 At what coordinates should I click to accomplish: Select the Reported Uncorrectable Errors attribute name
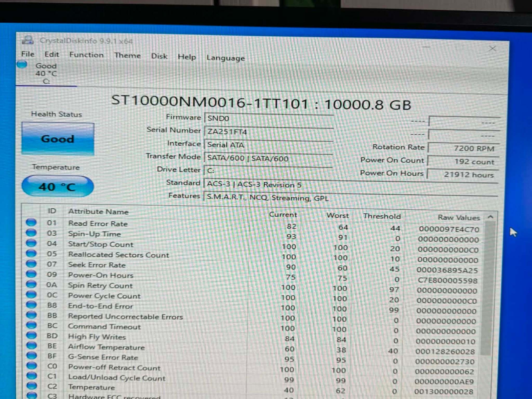(125, 317)
